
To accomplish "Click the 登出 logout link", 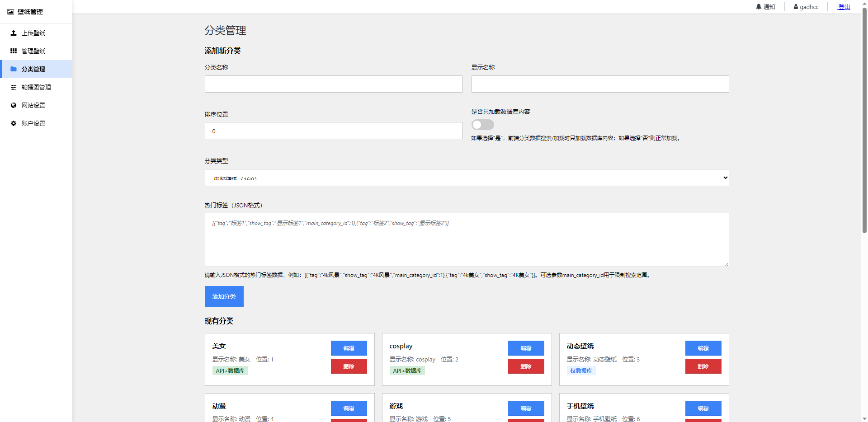I will (844, 7).
